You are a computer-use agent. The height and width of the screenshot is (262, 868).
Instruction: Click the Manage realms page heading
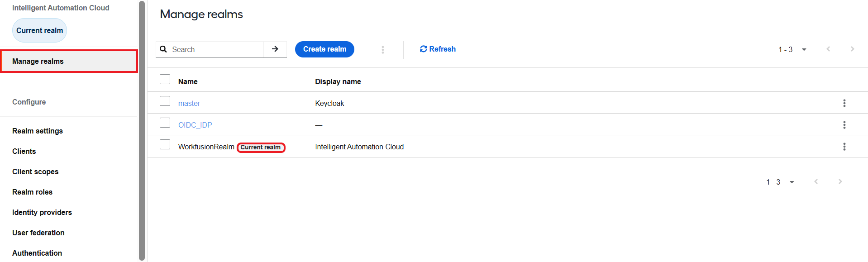201,14
